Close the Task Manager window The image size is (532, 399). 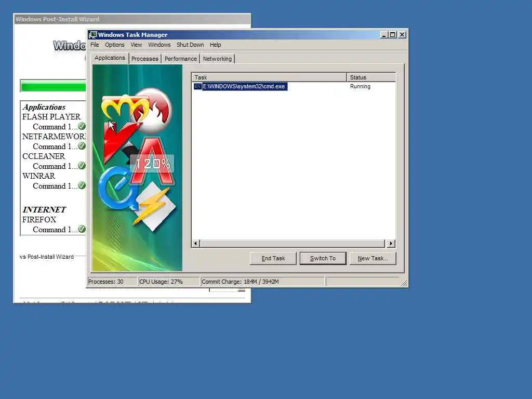(402, 35)
